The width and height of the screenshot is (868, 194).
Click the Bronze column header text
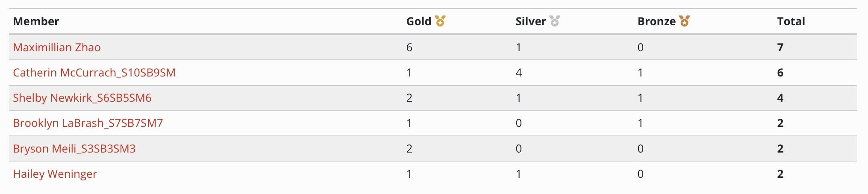(x=656, y=21)
